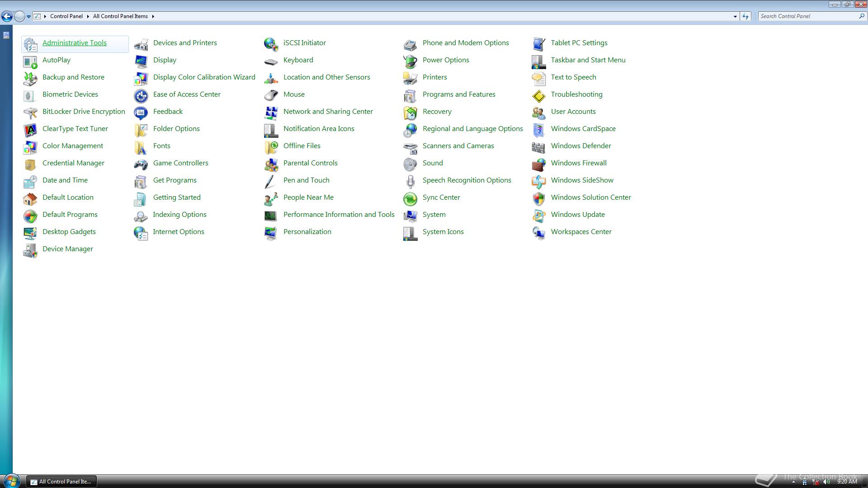The width and height of the screenshot is (868, 488).
Task: Click the Windows Update icon
Action: pyautogui.click(x=539, y=216)
